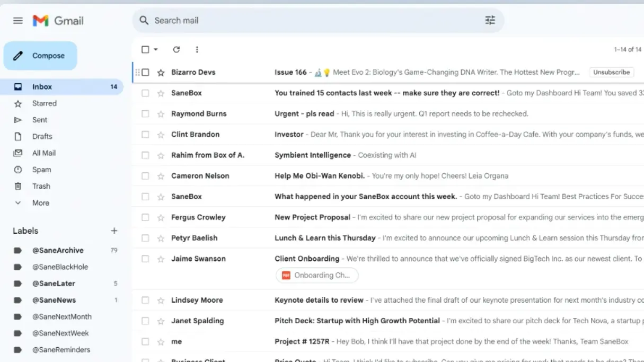Open the main menu hamburger icon
This screenshot has height=362, width=644.
(x=18, y=21)
